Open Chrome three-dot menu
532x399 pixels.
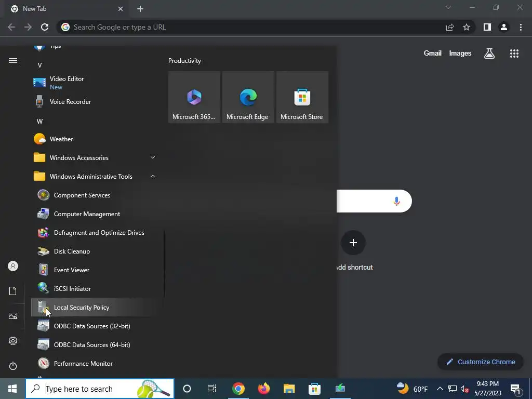521,27
